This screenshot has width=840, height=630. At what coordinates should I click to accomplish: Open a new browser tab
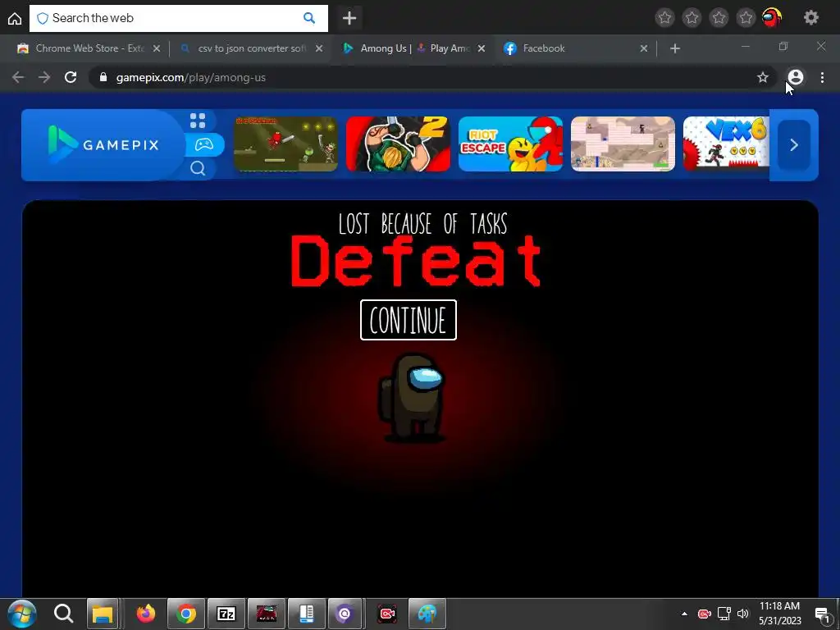point(675,48)
